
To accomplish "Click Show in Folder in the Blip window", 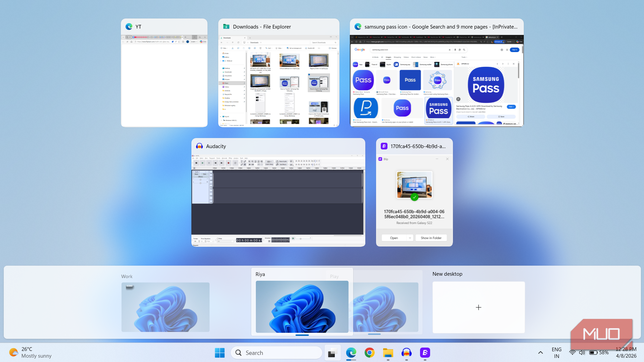I will [431, 238].
